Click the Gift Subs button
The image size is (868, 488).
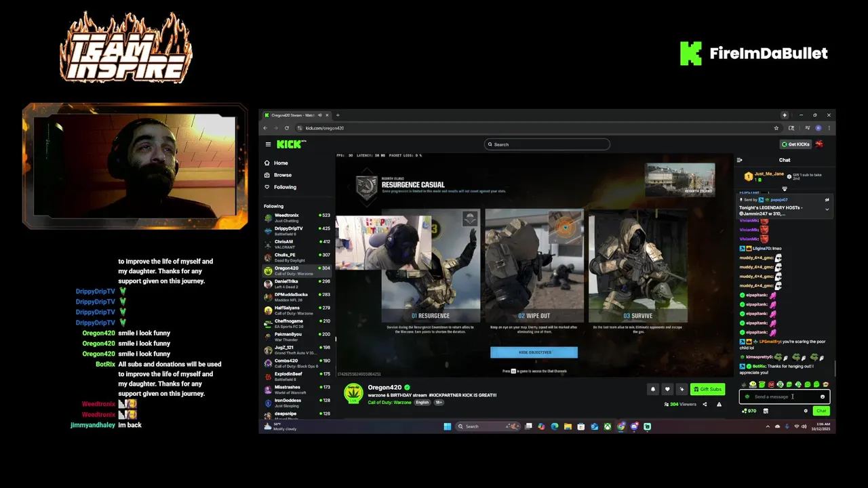tap(707, 389)
